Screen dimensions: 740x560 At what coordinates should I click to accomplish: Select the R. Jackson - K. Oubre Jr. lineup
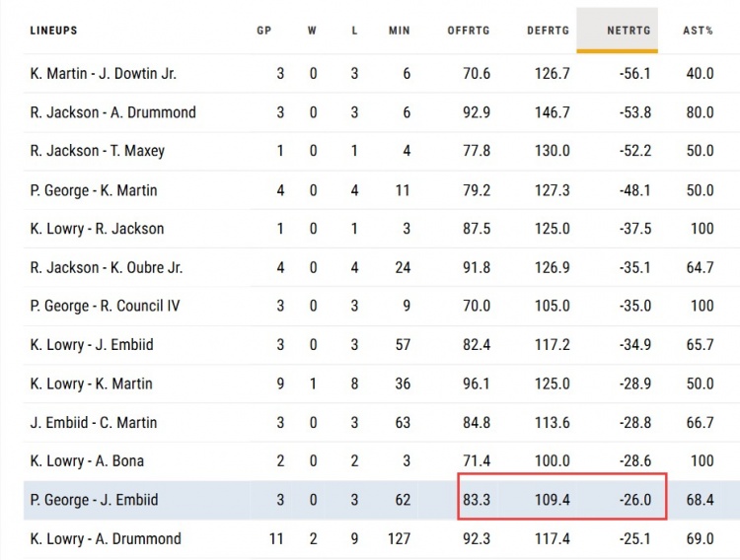click(x=107, y=267)
